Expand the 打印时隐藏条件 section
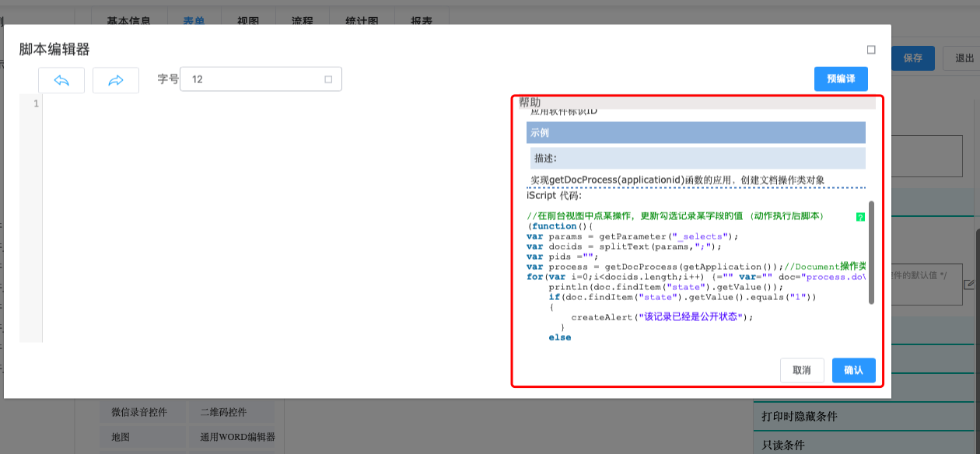This screenshot has width=980, height=454. click(799, 416)
